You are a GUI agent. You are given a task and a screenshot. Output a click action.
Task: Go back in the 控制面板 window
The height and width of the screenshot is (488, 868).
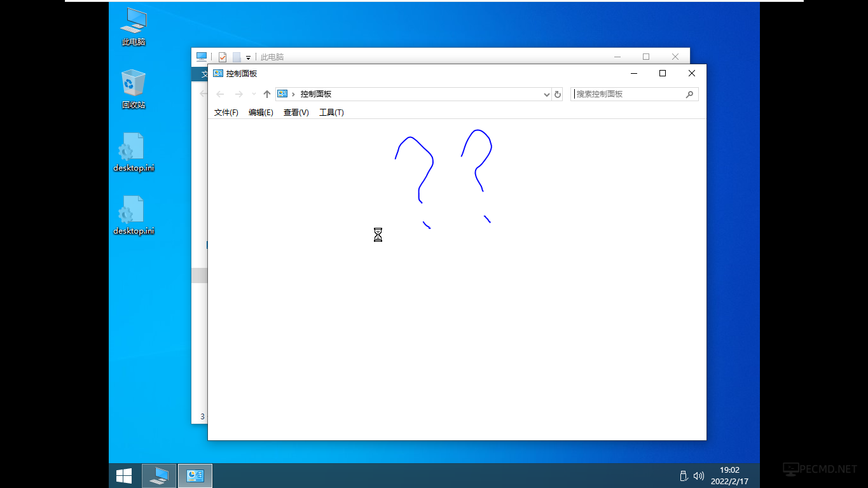tap(221, 94)
